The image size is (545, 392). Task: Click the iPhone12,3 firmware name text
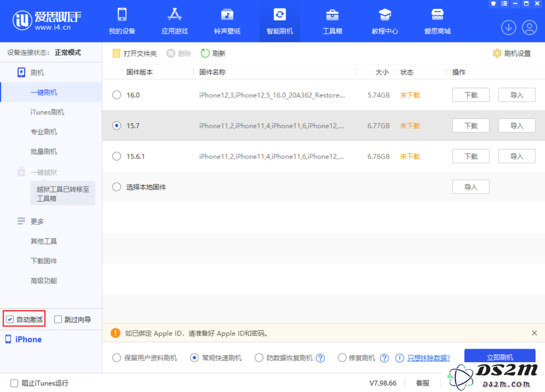[x=272, y=95]
